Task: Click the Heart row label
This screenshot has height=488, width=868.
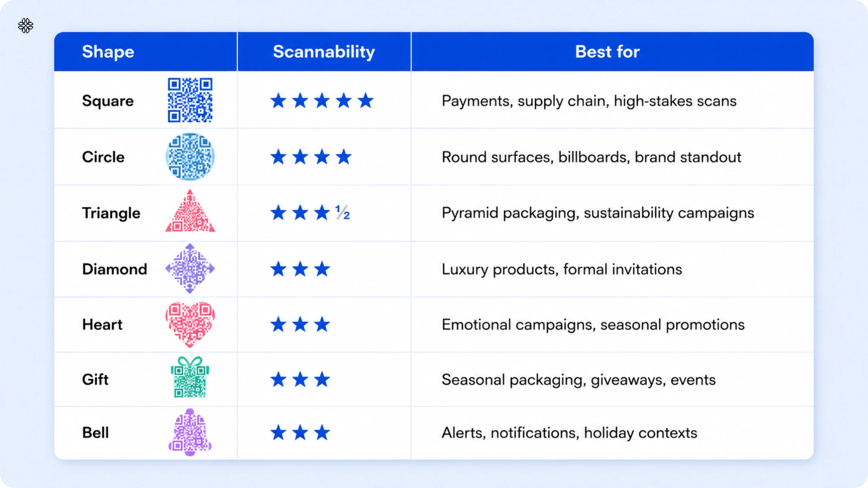Action: 102,325
